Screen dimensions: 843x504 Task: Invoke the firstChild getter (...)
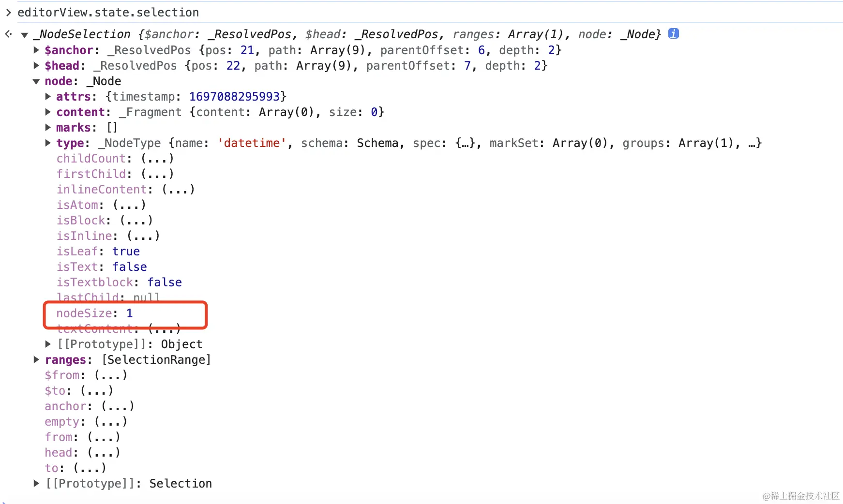tap(157, 174)
